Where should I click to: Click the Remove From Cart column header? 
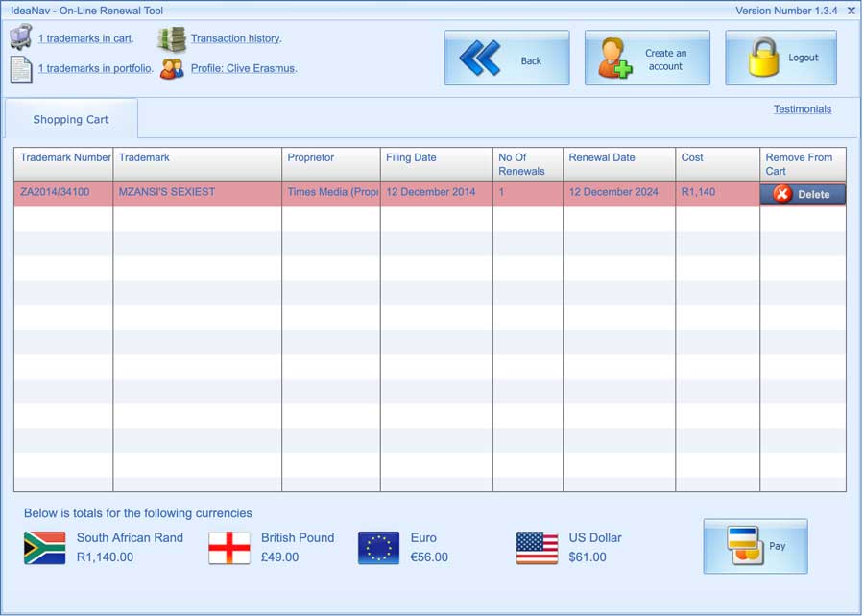[803, 164]
